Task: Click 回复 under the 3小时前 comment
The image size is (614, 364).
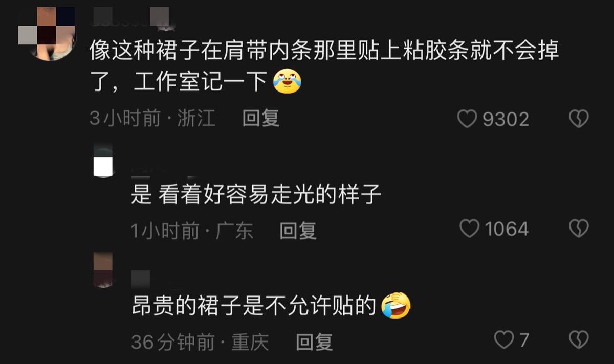Action: tap(261, 119)
